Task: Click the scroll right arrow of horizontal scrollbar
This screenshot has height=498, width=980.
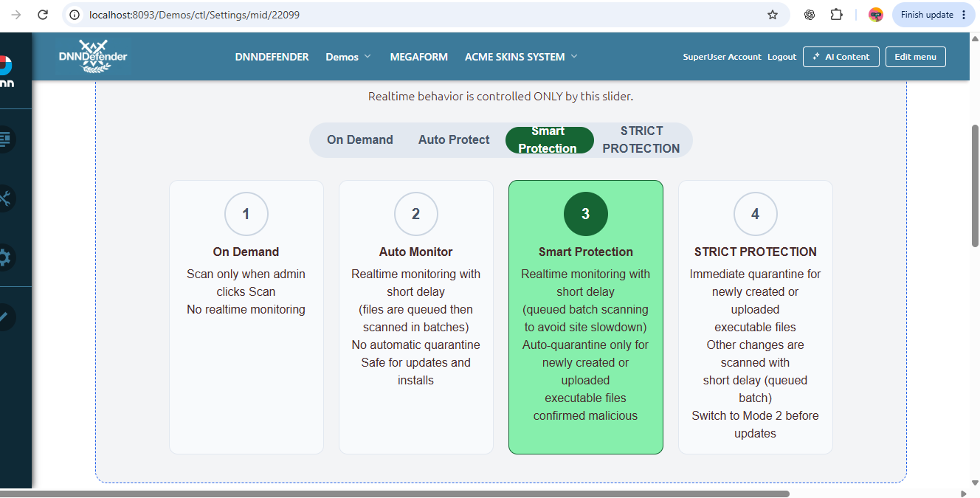Action: pos(965,494)
